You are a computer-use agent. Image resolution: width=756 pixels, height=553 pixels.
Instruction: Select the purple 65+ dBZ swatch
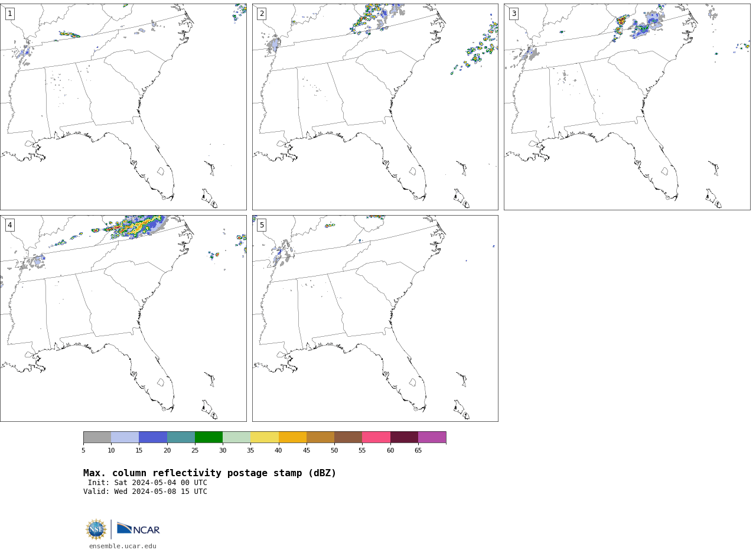[x=432, y=437]
